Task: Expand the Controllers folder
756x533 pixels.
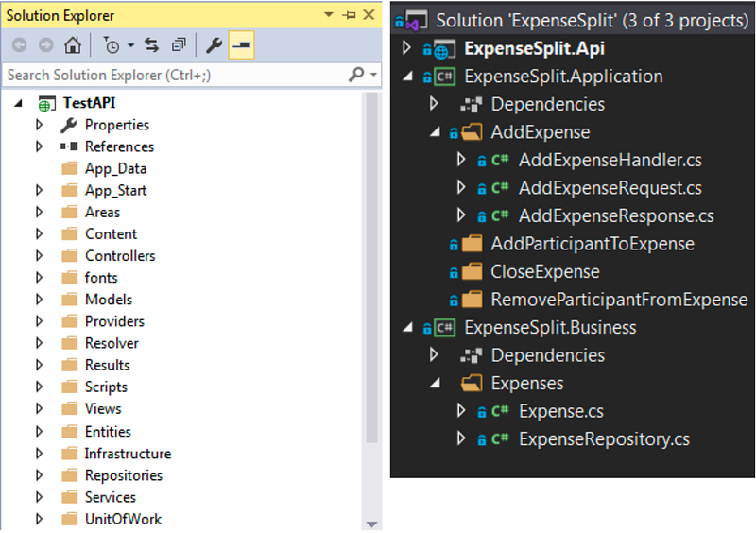Action: [x=40, y=256]
